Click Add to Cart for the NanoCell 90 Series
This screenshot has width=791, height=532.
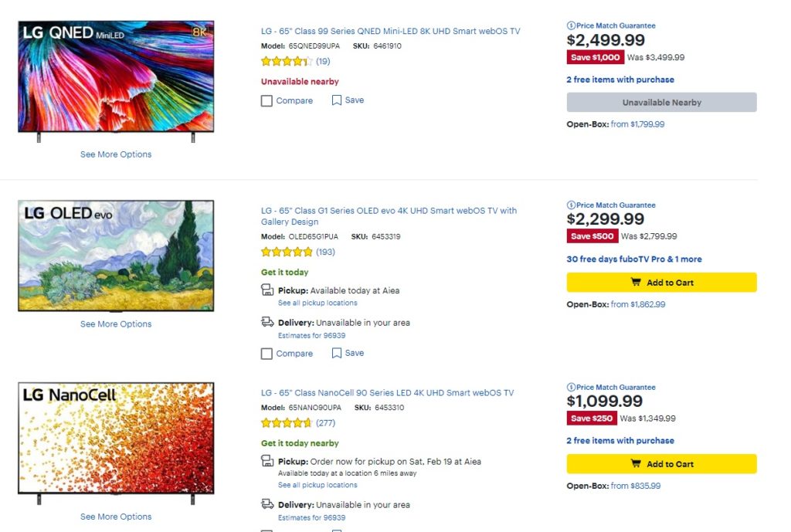(x=661, y=463)
